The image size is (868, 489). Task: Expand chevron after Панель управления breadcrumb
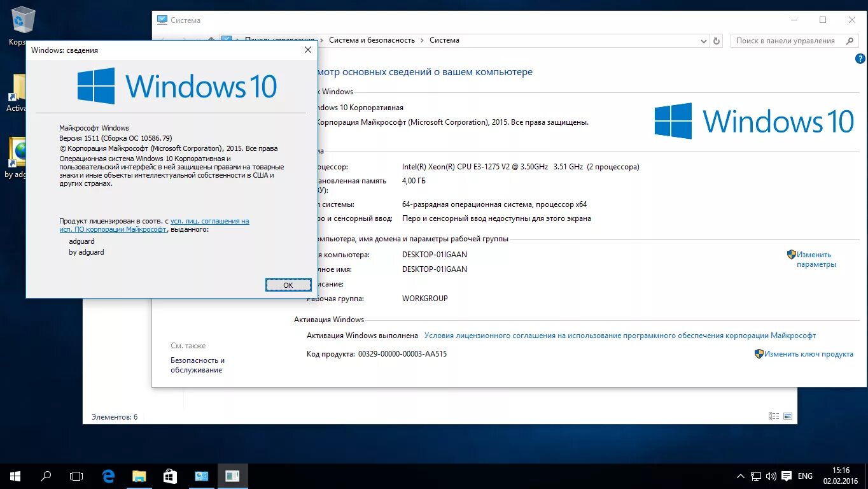pos(321,40)
